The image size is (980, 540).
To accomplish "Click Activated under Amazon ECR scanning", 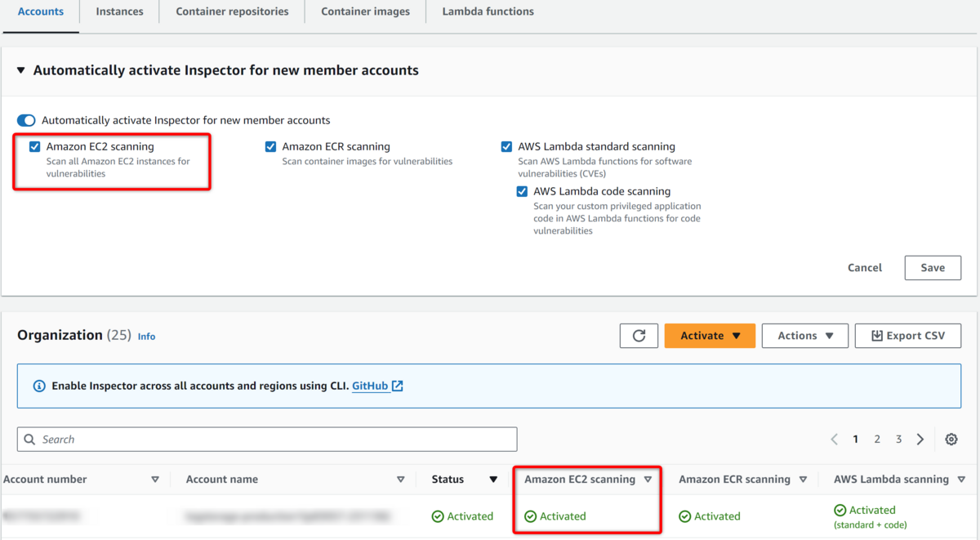I will pos(710,516).
